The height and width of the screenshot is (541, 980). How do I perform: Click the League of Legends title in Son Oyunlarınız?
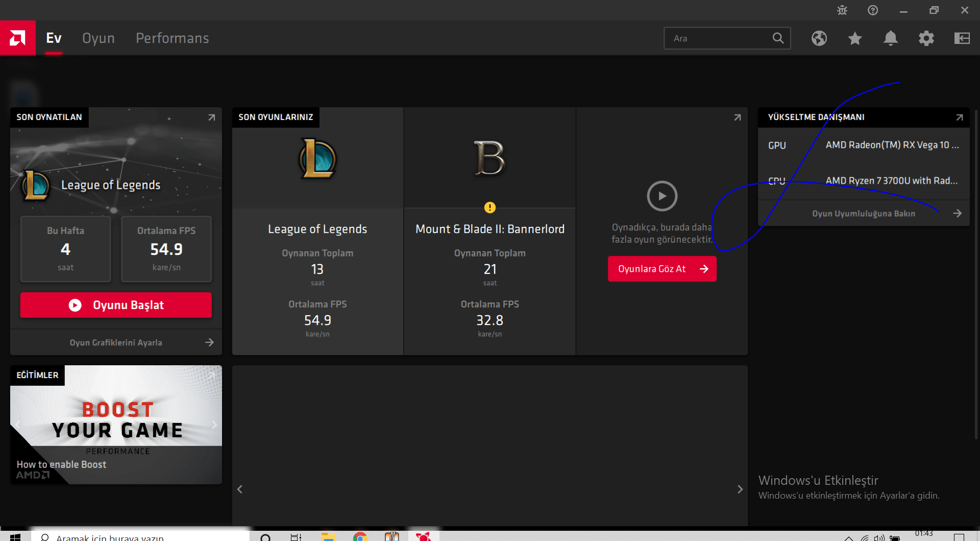[x=317, y=229]
